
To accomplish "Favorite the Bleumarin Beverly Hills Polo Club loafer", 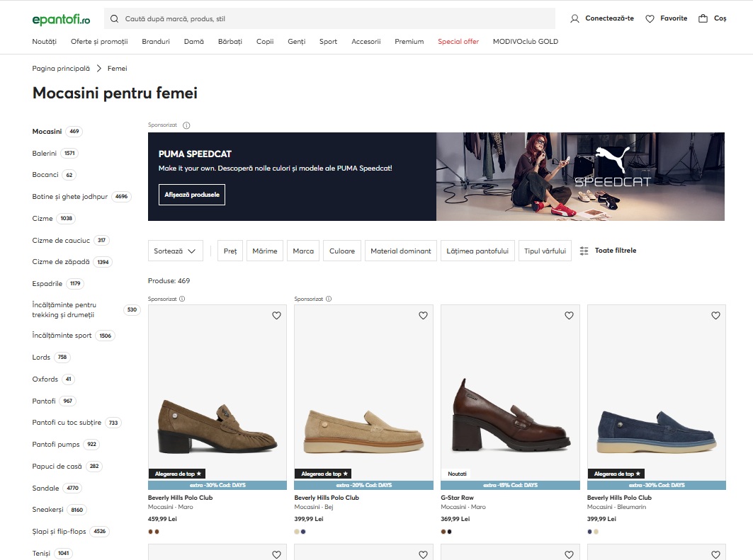I will point(715,315).
